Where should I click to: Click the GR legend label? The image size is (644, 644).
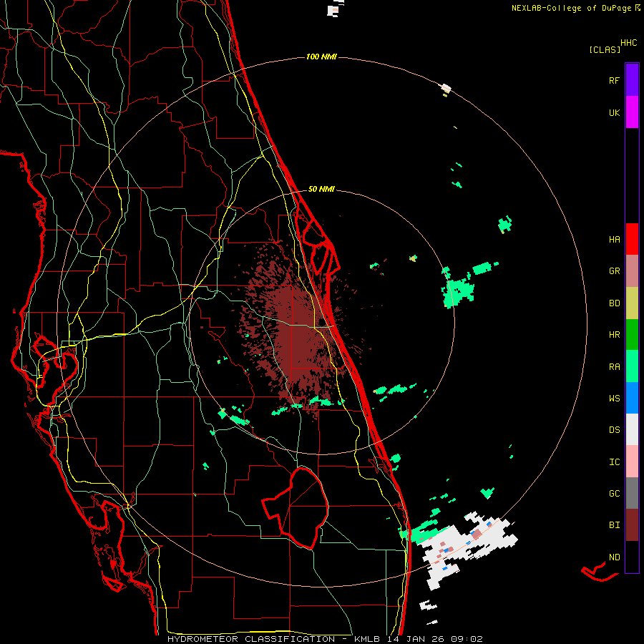click(x=614, y=271)
